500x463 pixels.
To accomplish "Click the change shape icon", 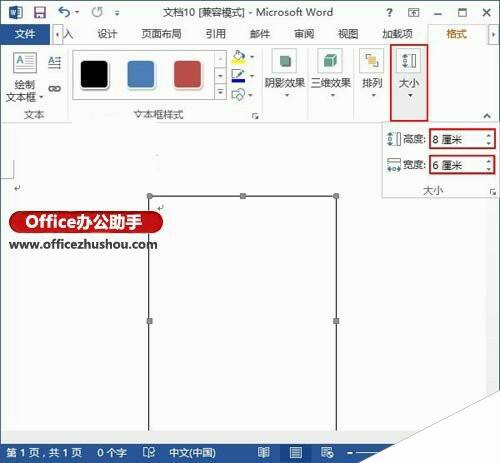I will coord(238,95).
